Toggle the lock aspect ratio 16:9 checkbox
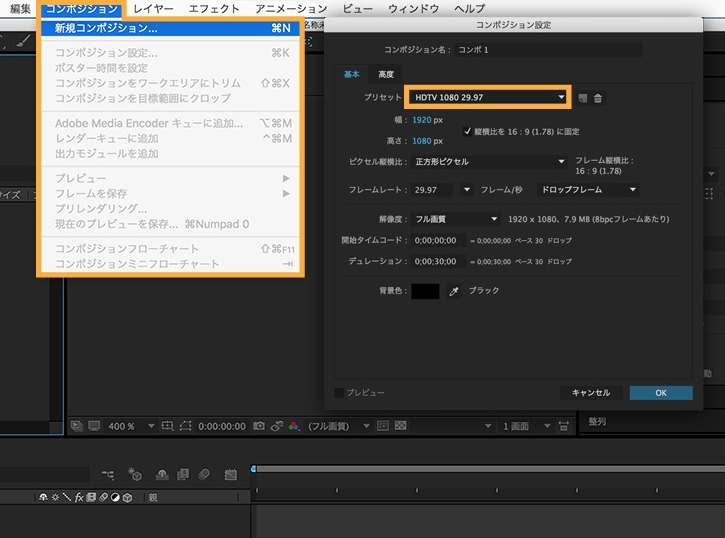Screen dimensions: 725x538 coord(467,131)
